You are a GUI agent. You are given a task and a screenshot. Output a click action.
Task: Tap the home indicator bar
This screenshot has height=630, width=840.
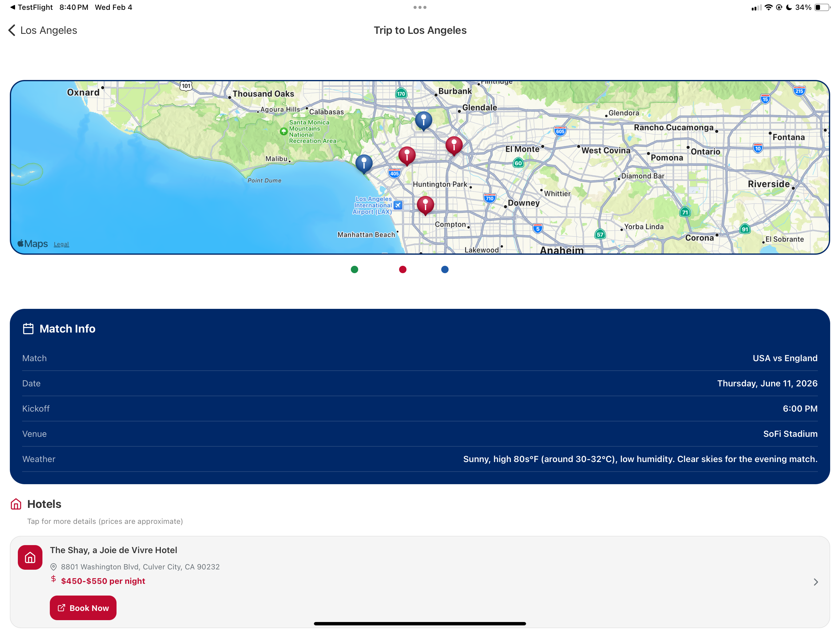[420, 624]
